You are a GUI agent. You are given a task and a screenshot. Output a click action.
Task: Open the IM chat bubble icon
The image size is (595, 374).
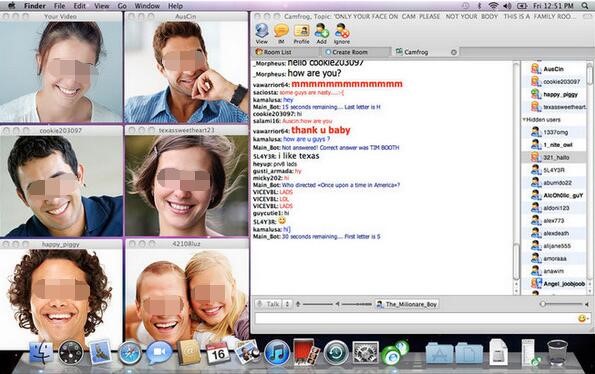(281, 33)
